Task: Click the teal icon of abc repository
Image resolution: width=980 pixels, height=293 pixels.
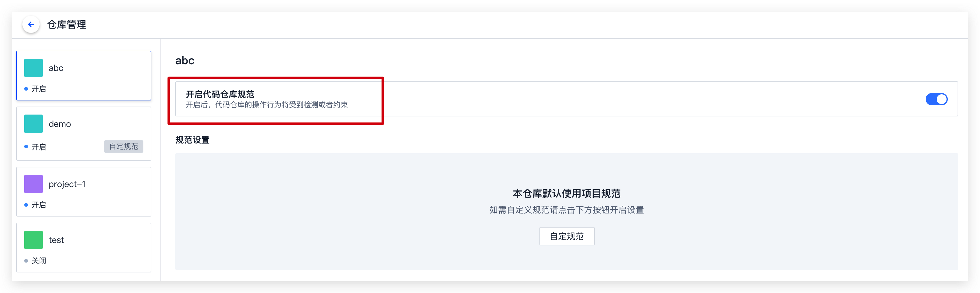Action: (33, 68)
